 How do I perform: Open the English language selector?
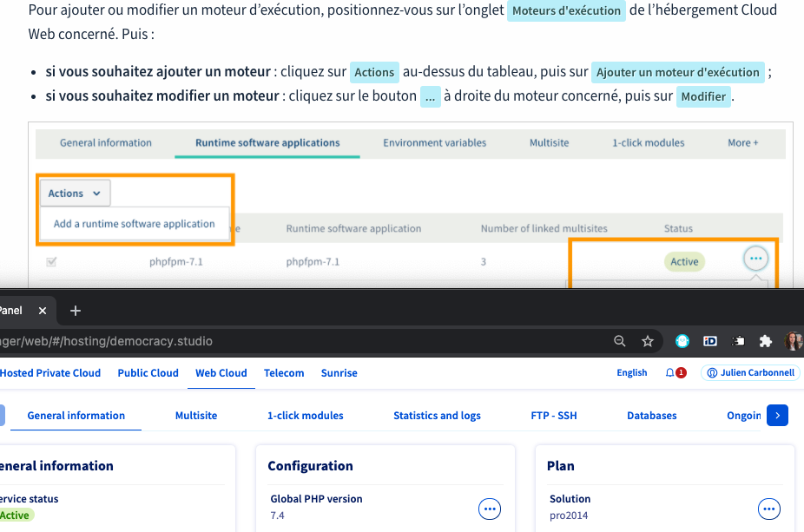(631, 372)
